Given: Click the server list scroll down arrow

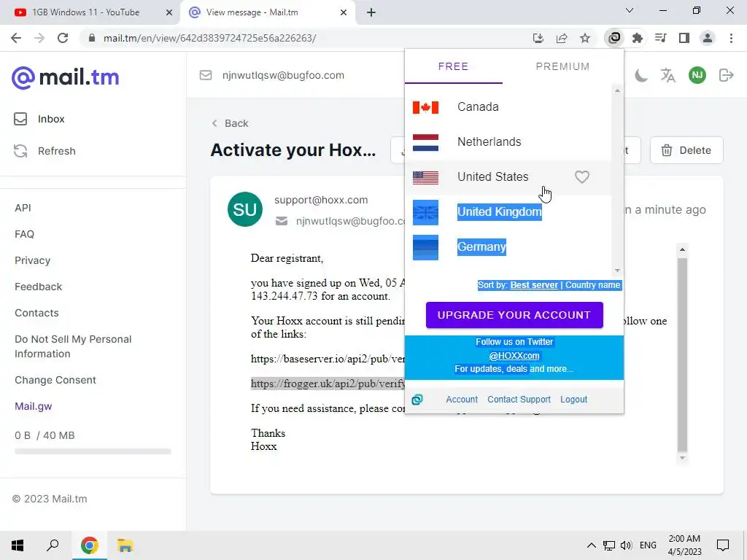Looking at the screenshot, I should (x=617, y=270).
